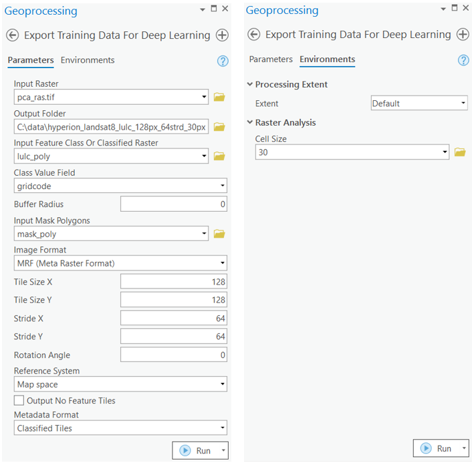Click the Tile Size X input field
Screen dimensions: 476x465
pos(174,282)
